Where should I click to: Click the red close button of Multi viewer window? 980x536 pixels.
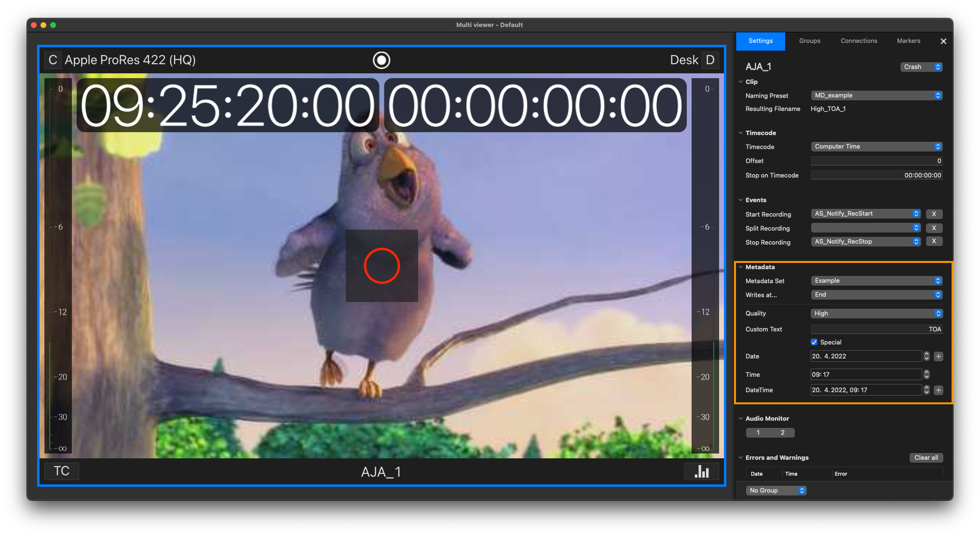tap(34, 25)
